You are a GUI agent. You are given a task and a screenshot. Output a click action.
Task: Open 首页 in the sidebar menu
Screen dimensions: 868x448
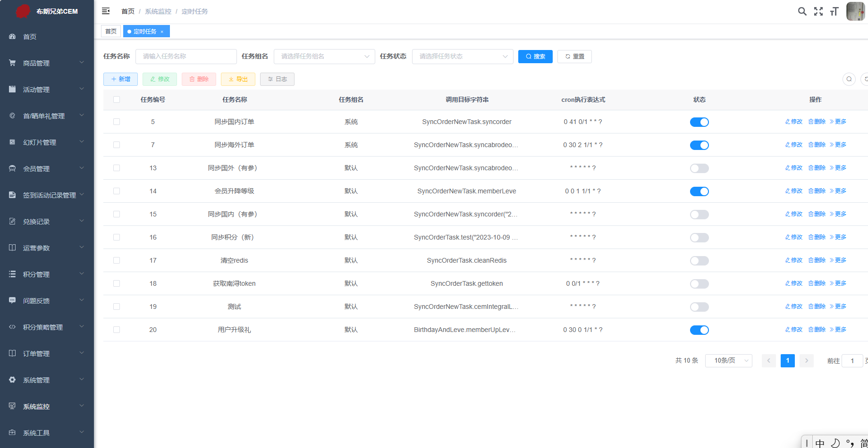(47, 36)
